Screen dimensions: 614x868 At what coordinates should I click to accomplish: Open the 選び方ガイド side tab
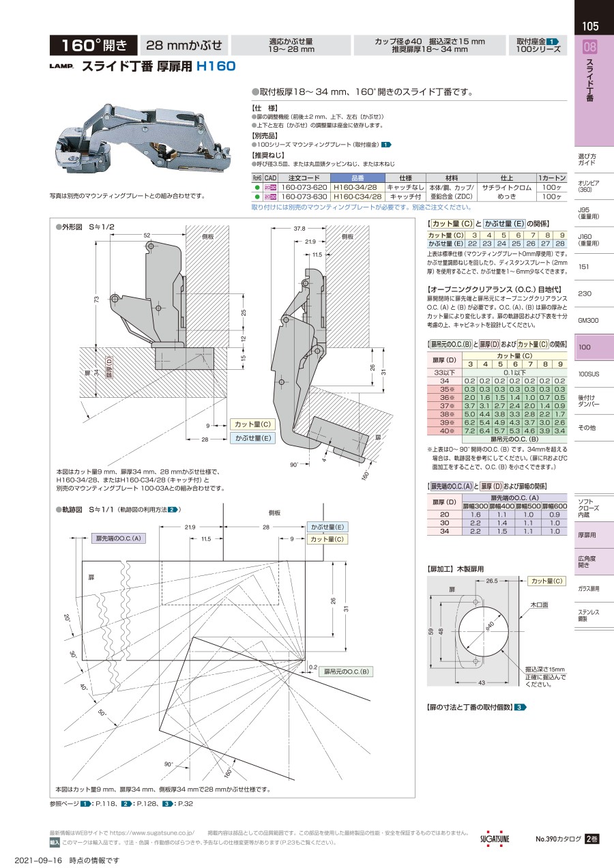pos(587,159)
